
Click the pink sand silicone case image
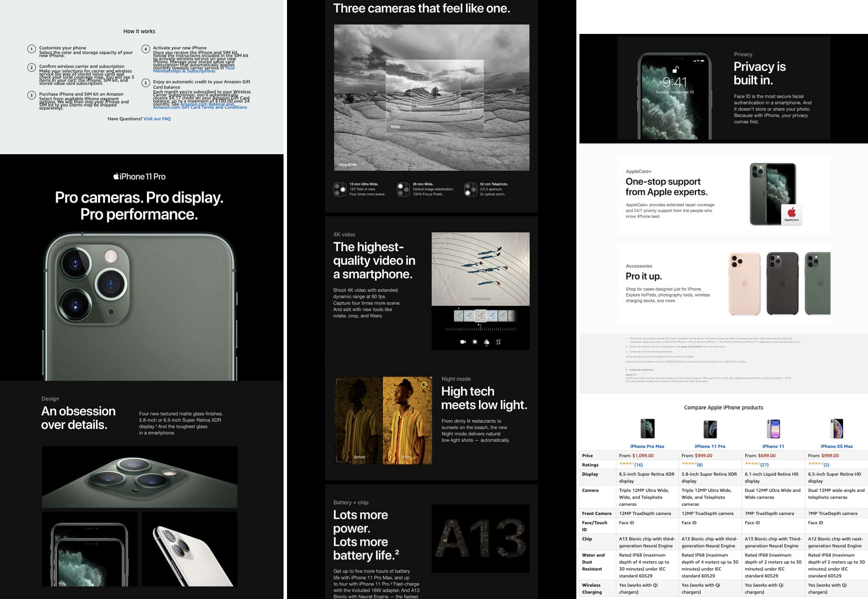tap(745, 283)
